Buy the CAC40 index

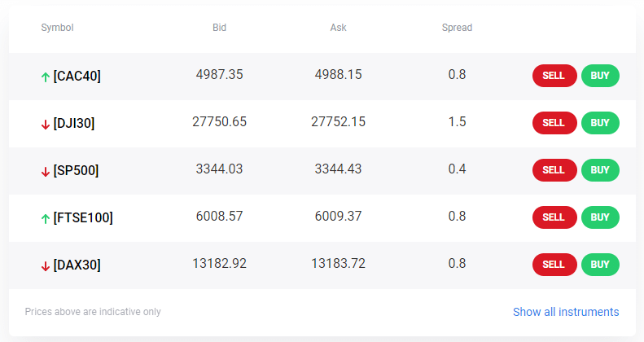600,76
